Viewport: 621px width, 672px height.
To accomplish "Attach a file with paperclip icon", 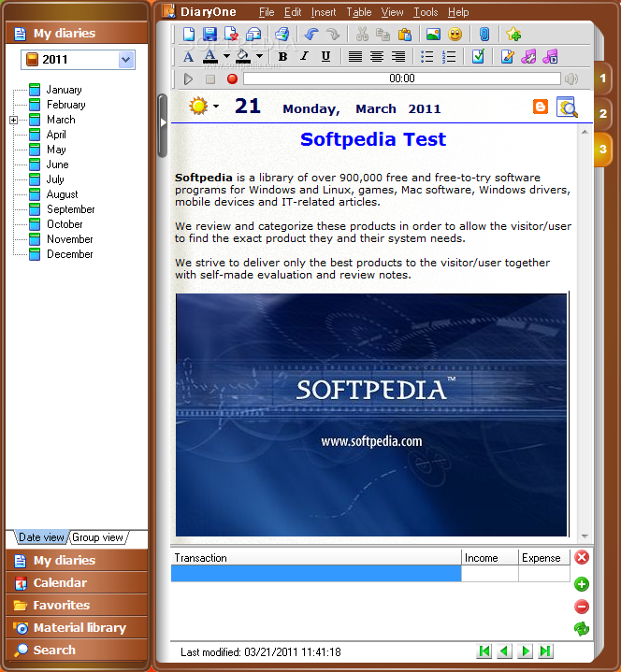I will pos(484,34).
